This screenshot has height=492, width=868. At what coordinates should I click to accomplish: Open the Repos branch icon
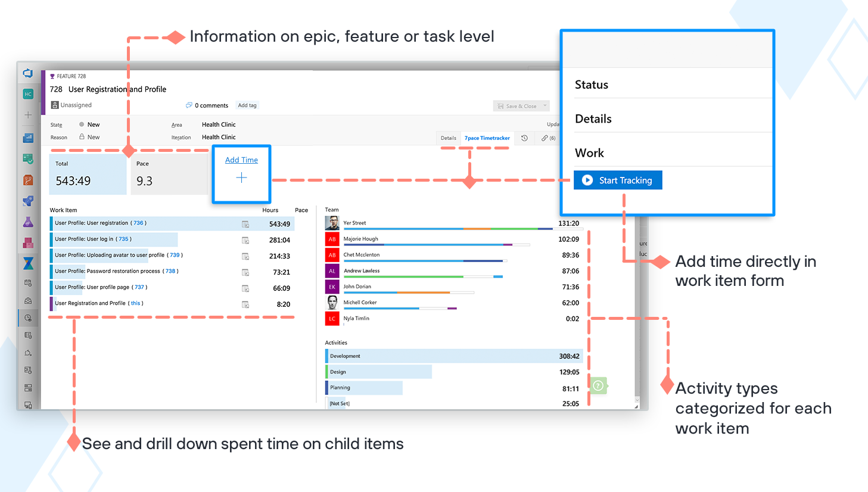point(27,180)
